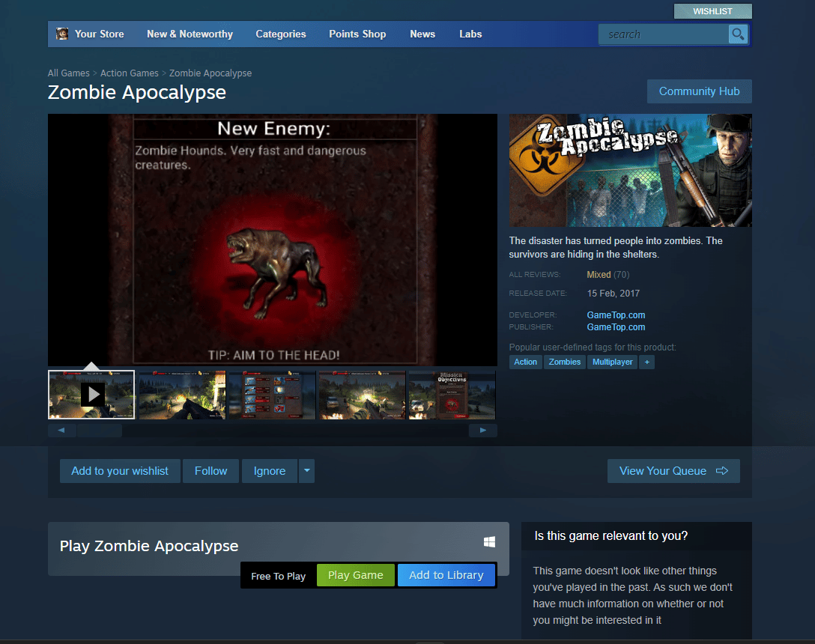
Task: Go to the Points Shop
Action: [x=357, y=34]
